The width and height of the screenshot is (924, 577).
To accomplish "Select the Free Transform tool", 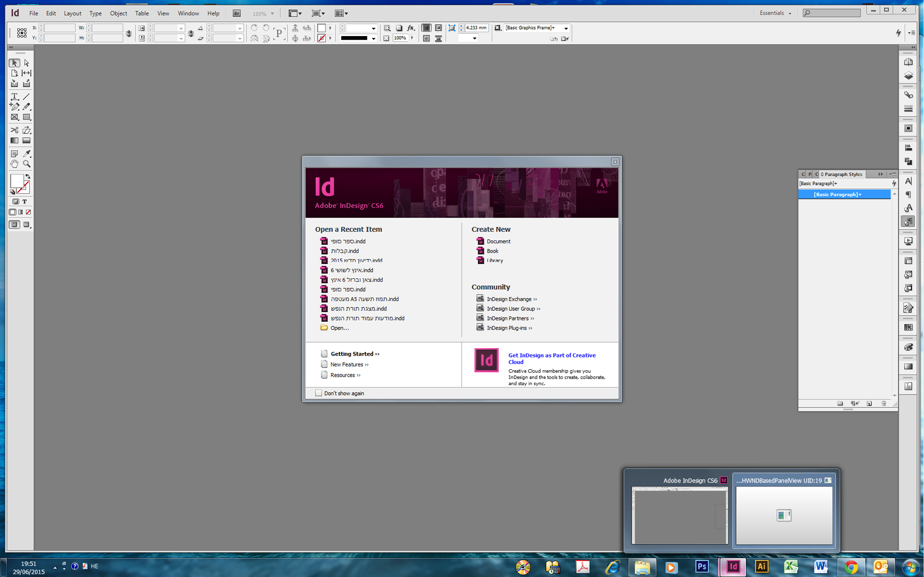I will pos(27,130).
